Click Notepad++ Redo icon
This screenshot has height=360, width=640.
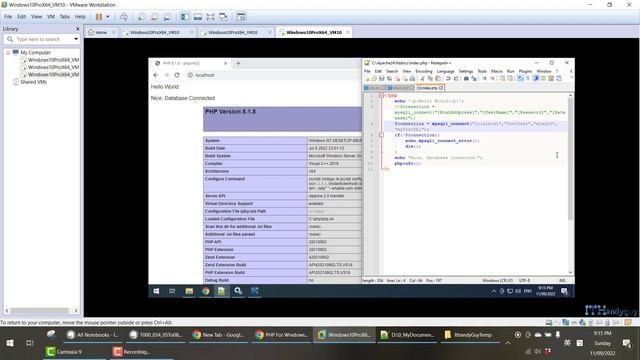point(456,78)
